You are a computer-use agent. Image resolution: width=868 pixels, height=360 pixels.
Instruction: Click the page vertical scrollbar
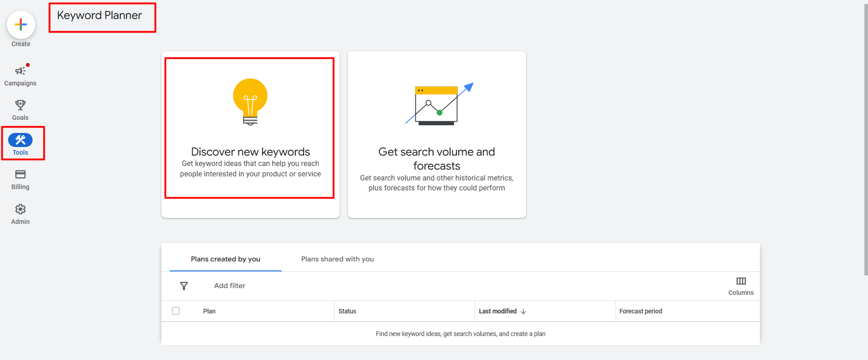pos(866,136)
